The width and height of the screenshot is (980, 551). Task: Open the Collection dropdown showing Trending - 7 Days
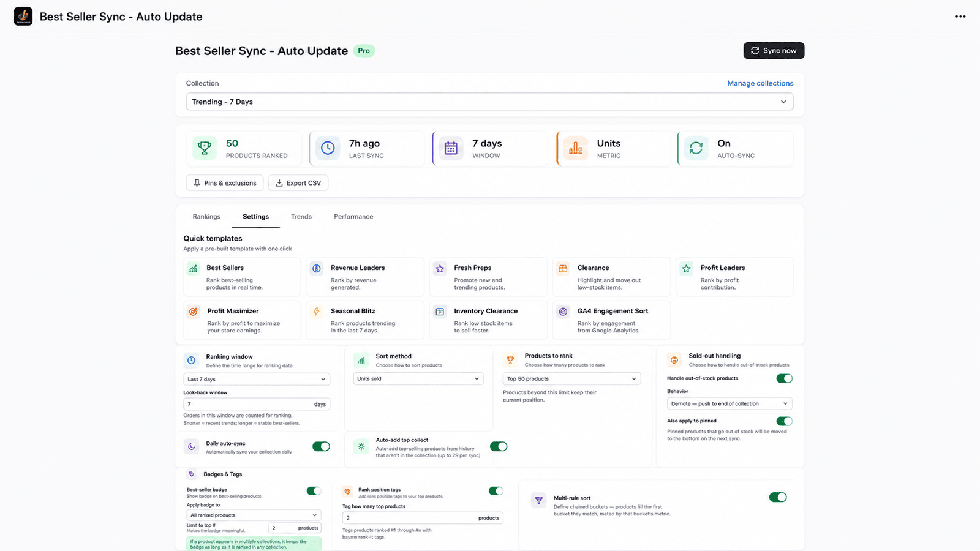[x=489, y=102]
